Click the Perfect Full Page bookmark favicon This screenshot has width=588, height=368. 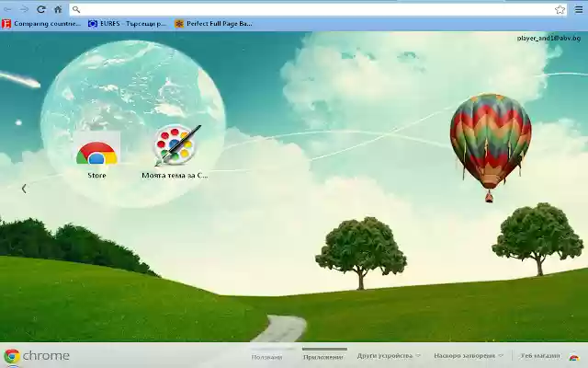[179, 24]
